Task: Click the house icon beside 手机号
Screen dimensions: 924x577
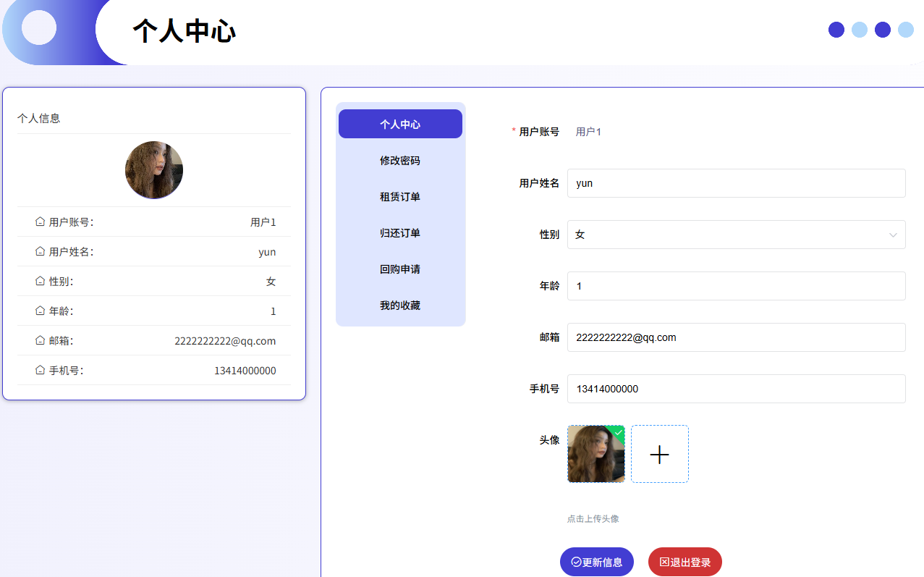Action: pos(40,370)
